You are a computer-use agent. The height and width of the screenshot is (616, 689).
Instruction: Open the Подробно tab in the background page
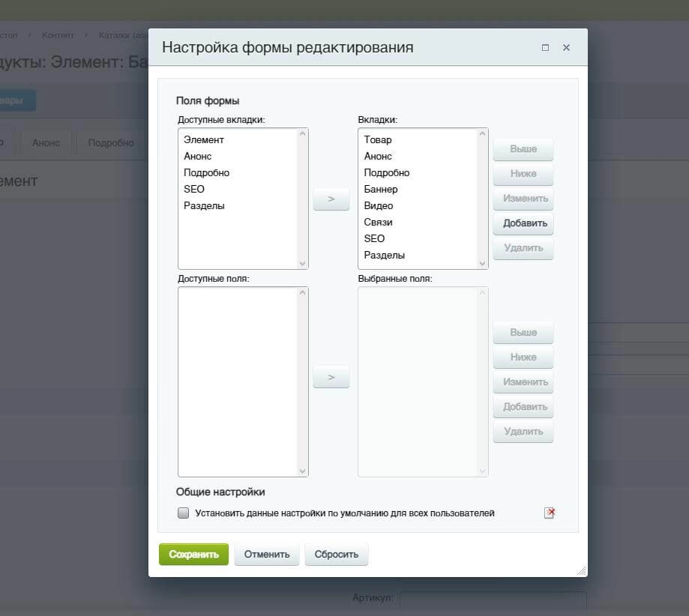(x=111, y=143)
